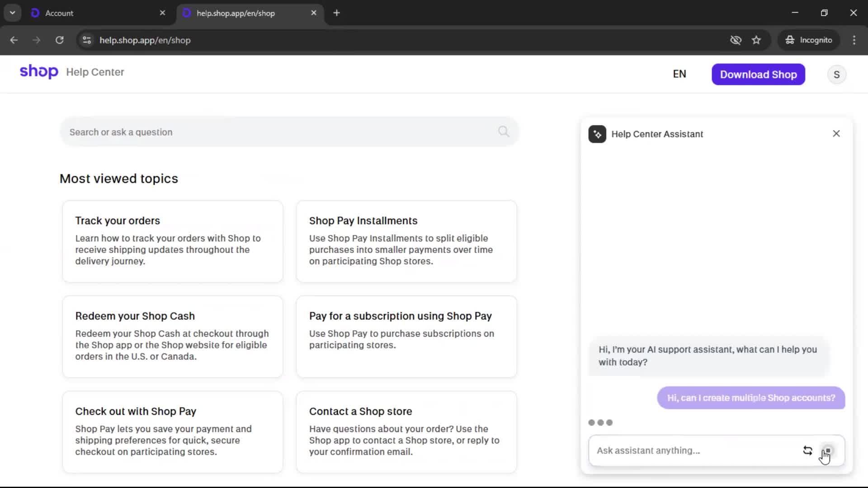Stop the assistant response generation

(x=828, y=450)
